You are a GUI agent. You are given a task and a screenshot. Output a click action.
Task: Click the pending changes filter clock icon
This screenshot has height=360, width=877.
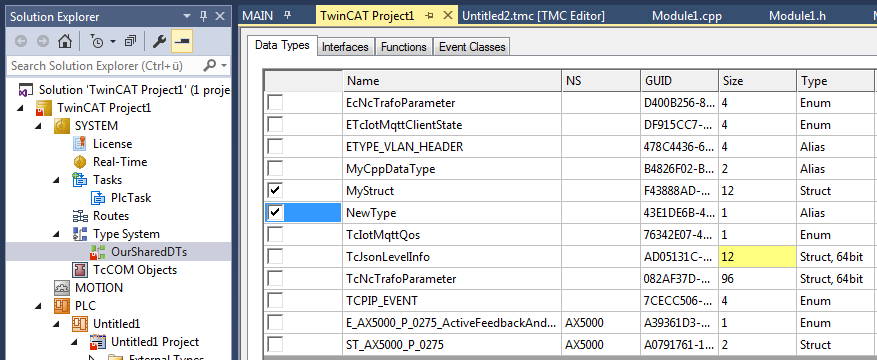pyautogui.click(x=96, y=41)
